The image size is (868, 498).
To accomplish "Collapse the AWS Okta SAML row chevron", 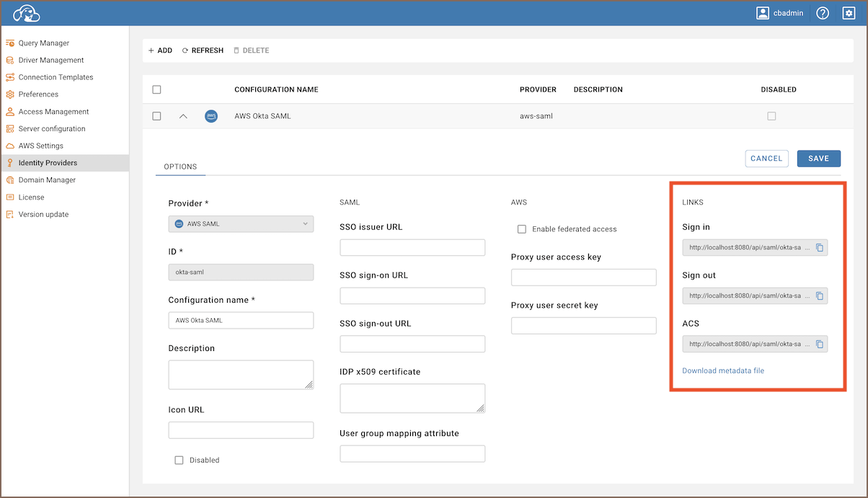I will point(183,116).
